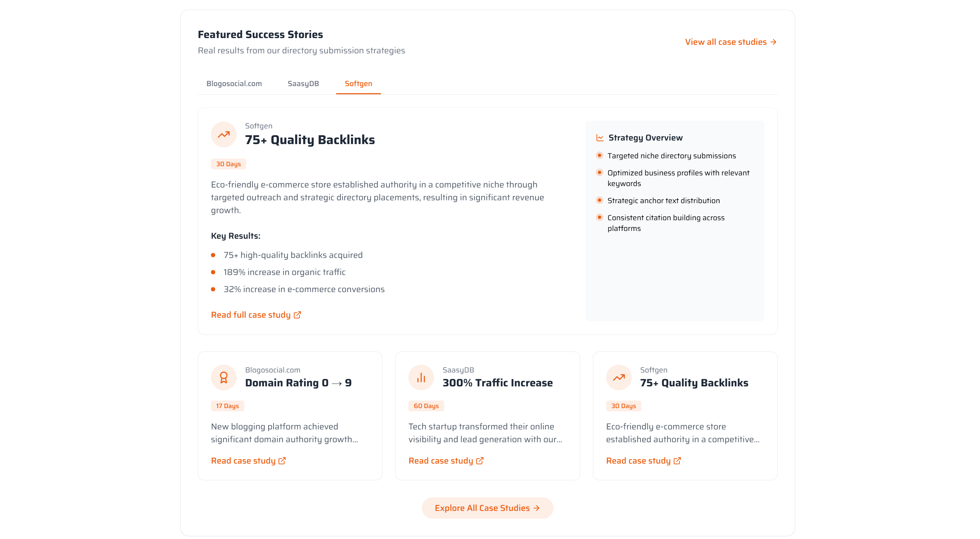Click the 17 Days badge on the Blogosocial.com card
This screenshot has width=980, height=539.
[x=228, y=406]
